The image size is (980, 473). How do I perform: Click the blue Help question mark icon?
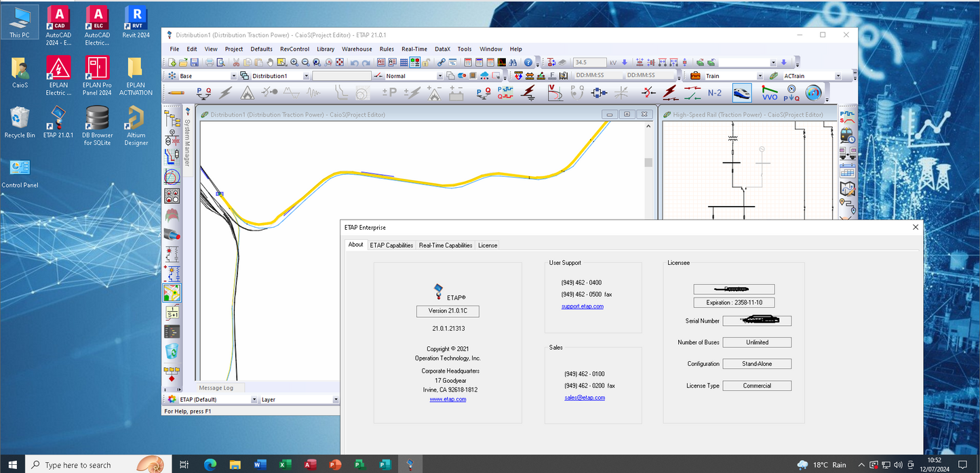(x=528, y=62)
